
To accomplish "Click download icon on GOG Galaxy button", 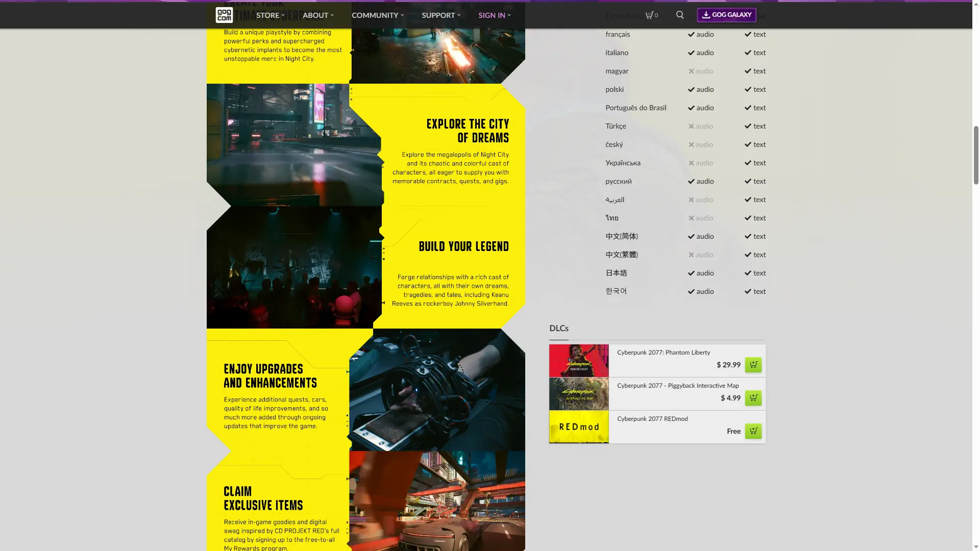I will [706, 15].
